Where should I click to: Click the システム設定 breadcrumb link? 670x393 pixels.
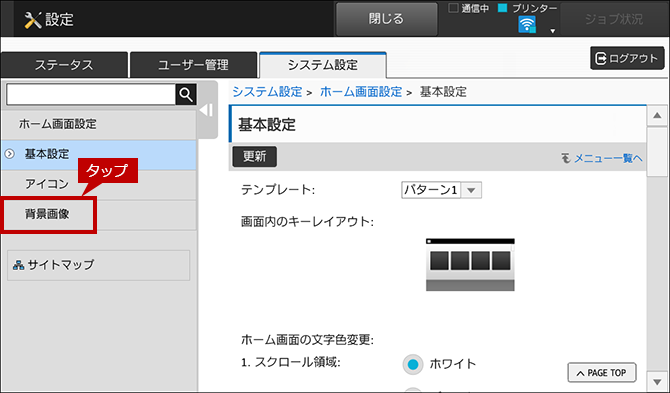[267, 92]
